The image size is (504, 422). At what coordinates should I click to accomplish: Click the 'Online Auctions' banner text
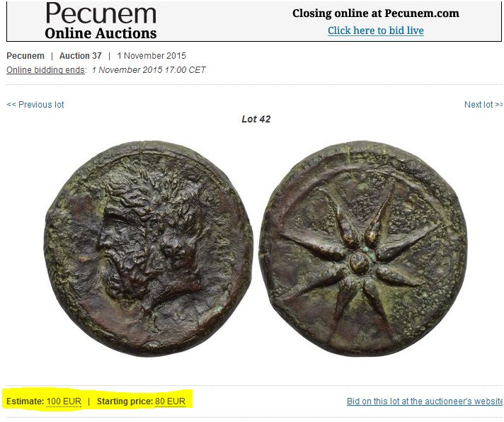coord(101,33)
